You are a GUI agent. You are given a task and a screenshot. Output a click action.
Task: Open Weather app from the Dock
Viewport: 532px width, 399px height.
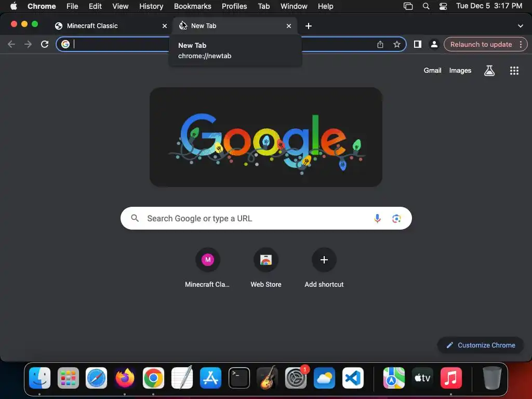324,378
